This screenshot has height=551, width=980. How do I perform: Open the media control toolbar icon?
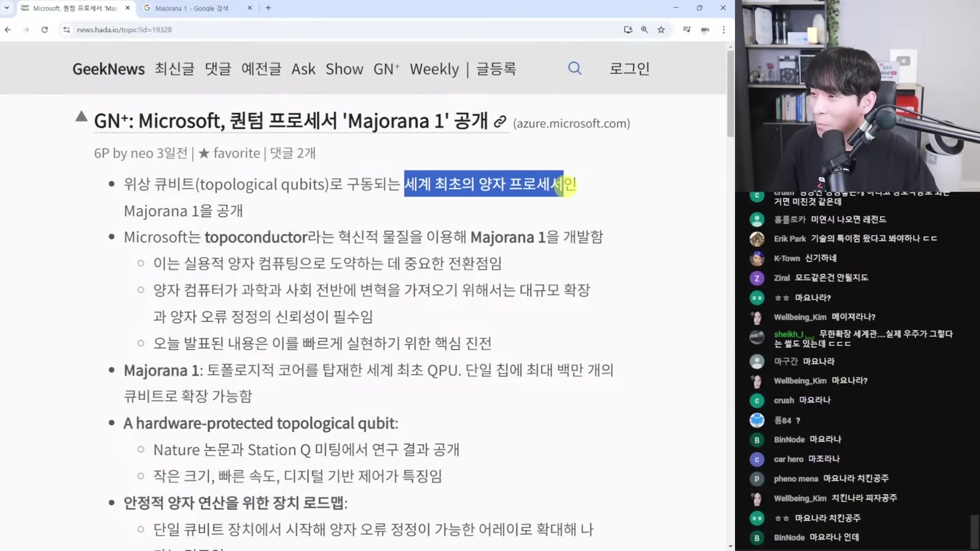(x=686, y=30)
